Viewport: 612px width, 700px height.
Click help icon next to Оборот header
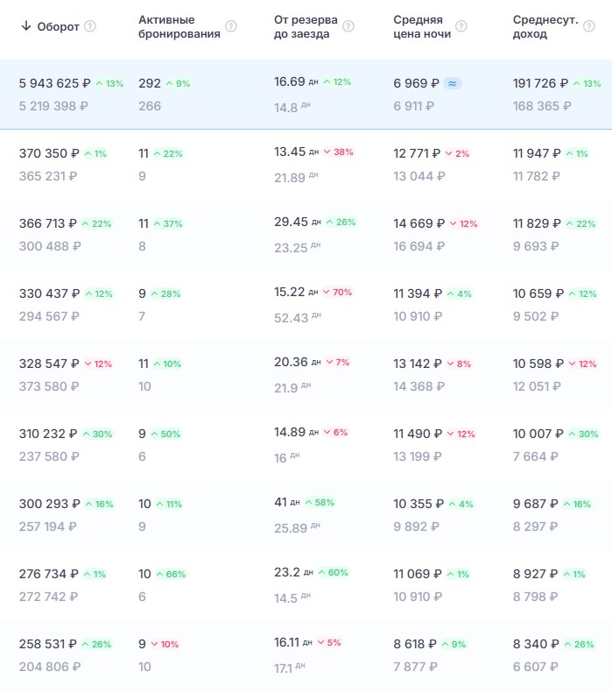click(x=90, y=26)
